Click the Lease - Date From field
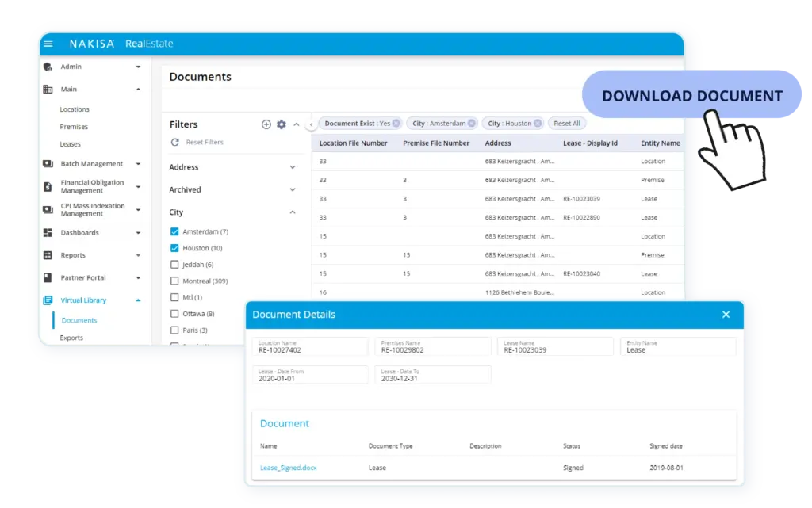812x508 pixels. coord(310,375)
